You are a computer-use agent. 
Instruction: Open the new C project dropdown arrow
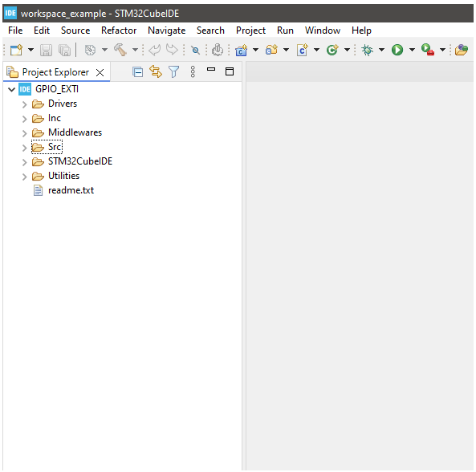coord(255,50)
